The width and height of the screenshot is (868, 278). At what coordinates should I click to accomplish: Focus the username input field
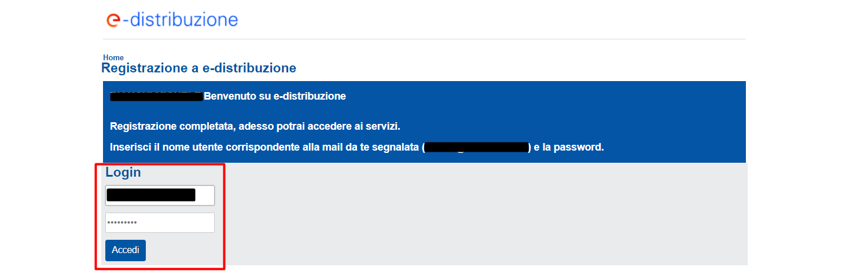tap(160, 195)
